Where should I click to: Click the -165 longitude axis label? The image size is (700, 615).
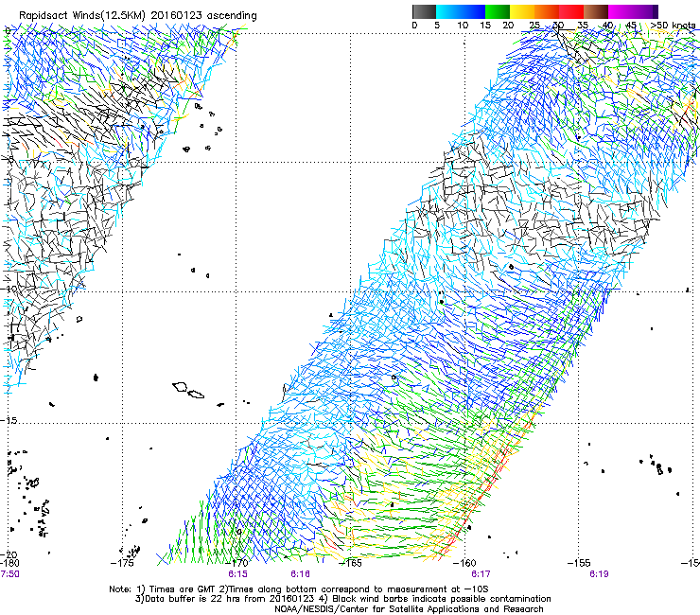pyautogui.click(x=350, y=563)
